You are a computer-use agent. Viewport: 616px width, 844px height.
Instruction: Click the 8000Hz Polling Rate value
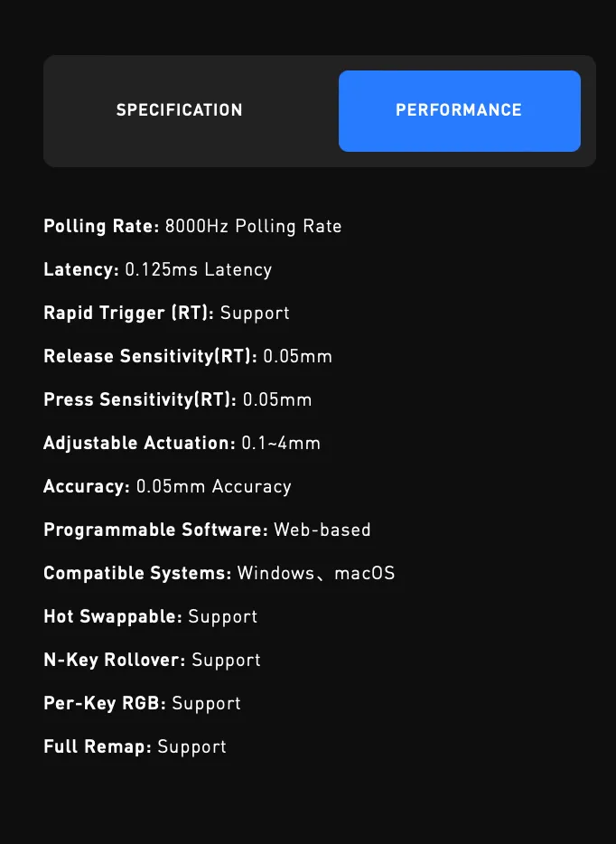coord(254,226)
